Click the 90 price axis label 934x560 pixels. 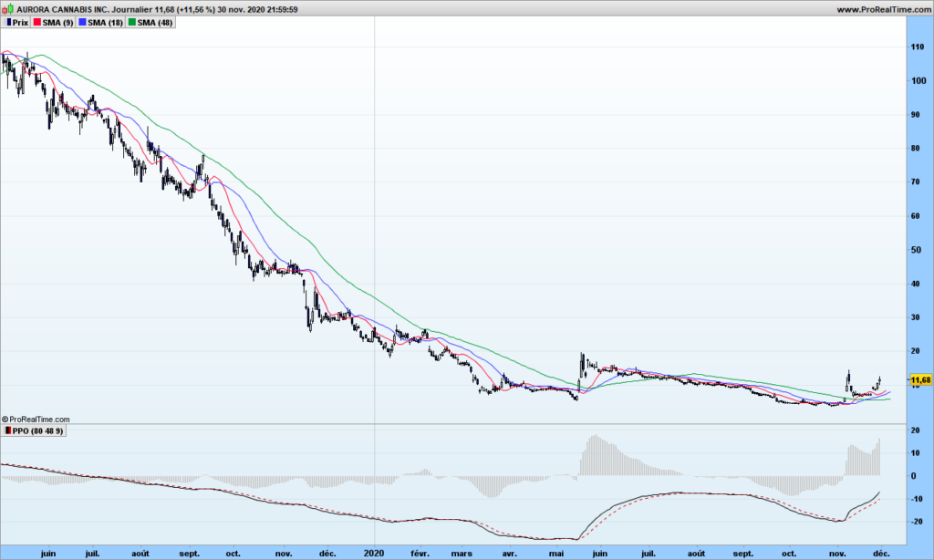point(915,115)
